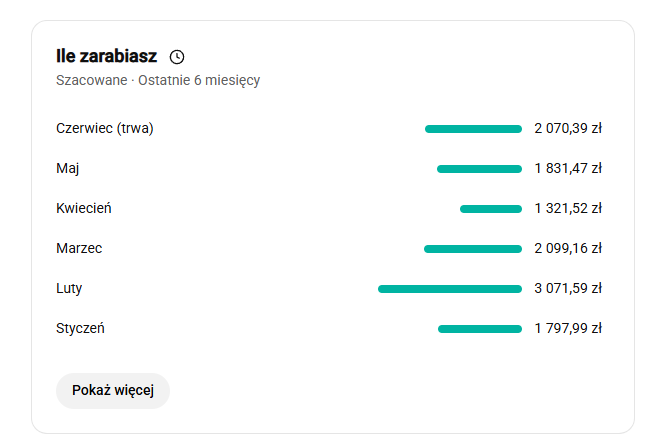The image size is (652, 435).
Task: Click the 1 831,47 zł value
Action: pyautogui.click(x=568, y=168)
